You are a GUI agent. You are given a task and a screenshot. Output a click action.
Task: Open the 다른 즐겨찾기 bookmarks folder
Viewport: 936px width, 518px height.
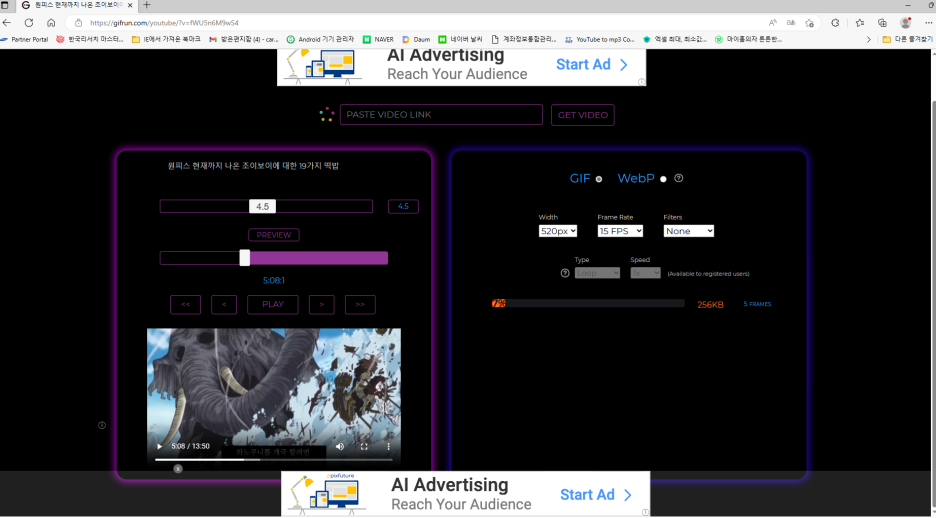coord(907,39)
